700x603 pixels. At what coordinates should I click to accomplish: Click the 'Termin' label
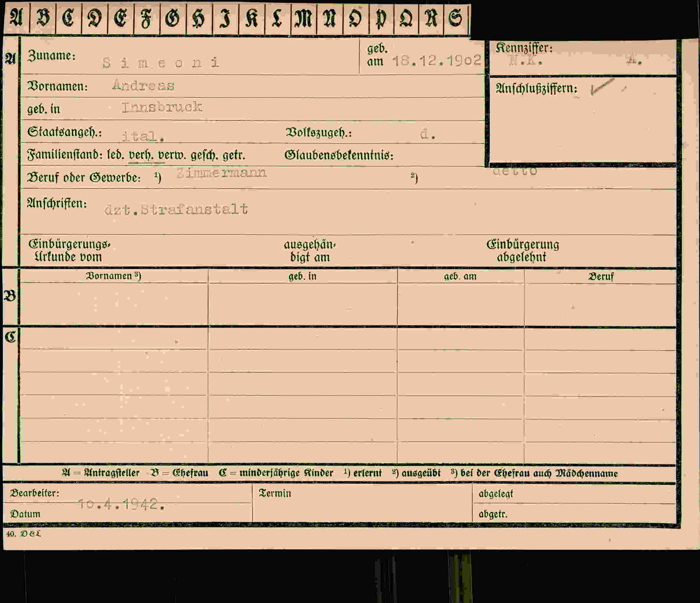point(275,493)
